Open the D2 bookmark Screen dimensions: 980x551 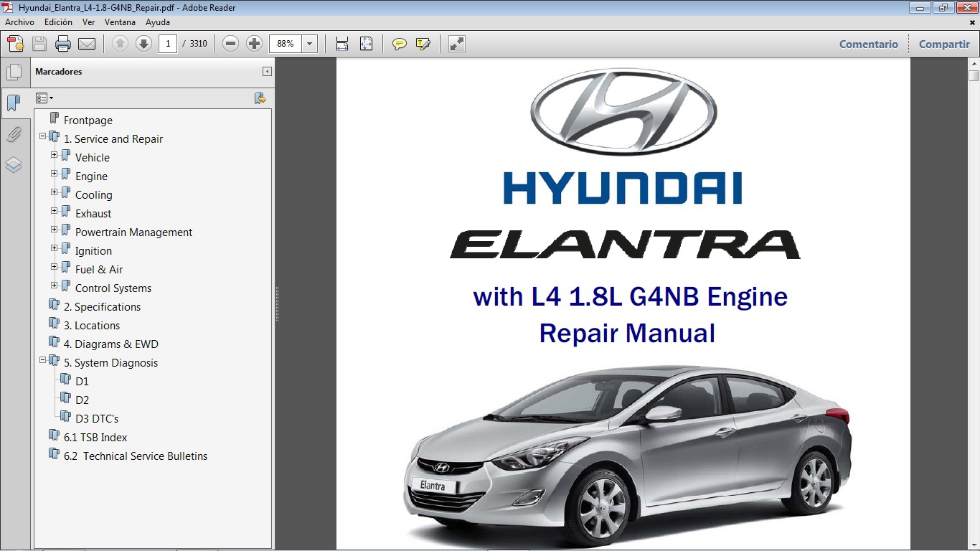(83, 400)
